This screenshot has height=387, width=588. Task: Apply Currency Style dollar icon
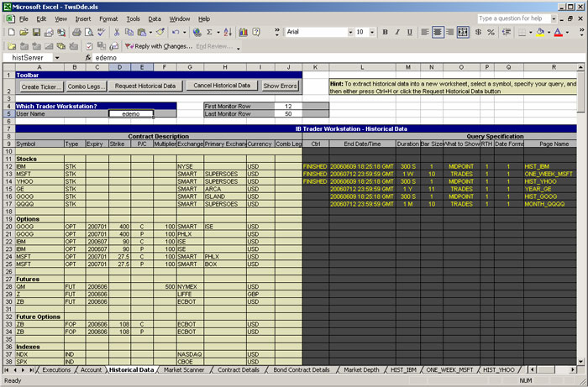478,33
